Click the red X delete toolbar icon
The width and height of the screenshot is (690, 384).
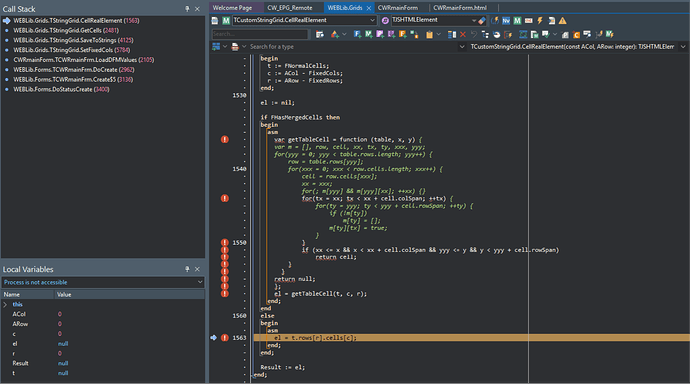point(463,34)
